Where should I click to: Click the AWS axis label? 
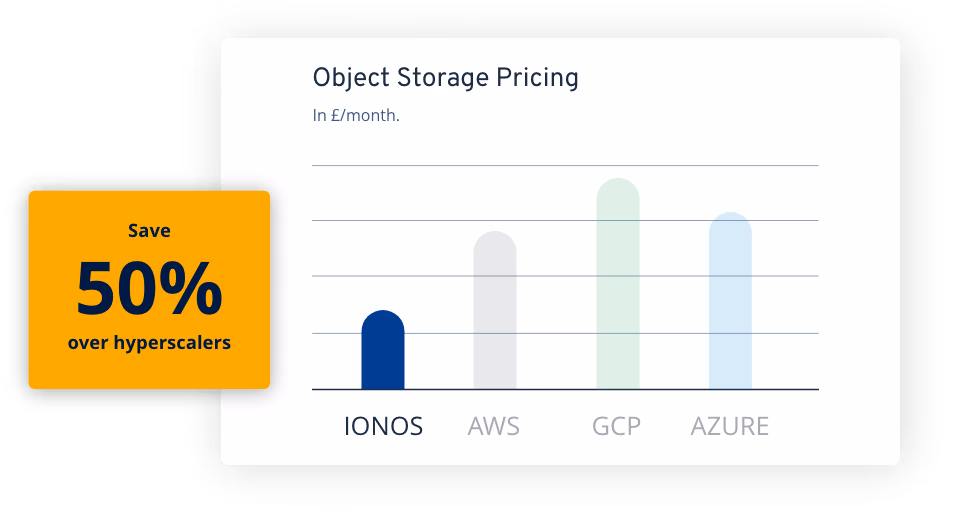(x=494, y=427)
